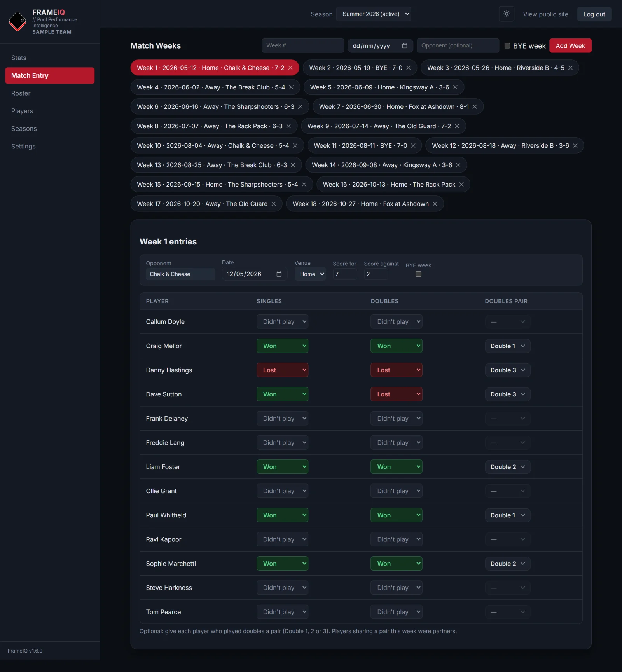Open Danny Hastings singles result dropdown
622x672 pixels.
[282, 370]
